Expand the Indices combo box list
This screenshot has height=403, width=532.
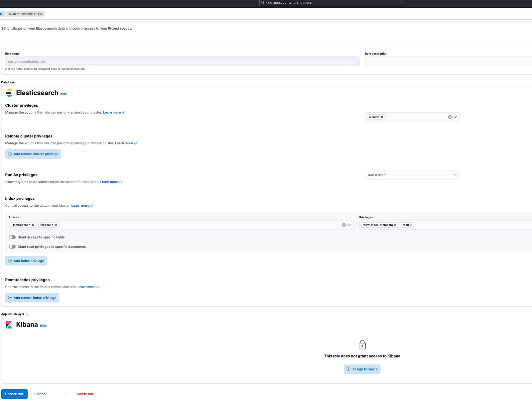click(x=349, y=225)
